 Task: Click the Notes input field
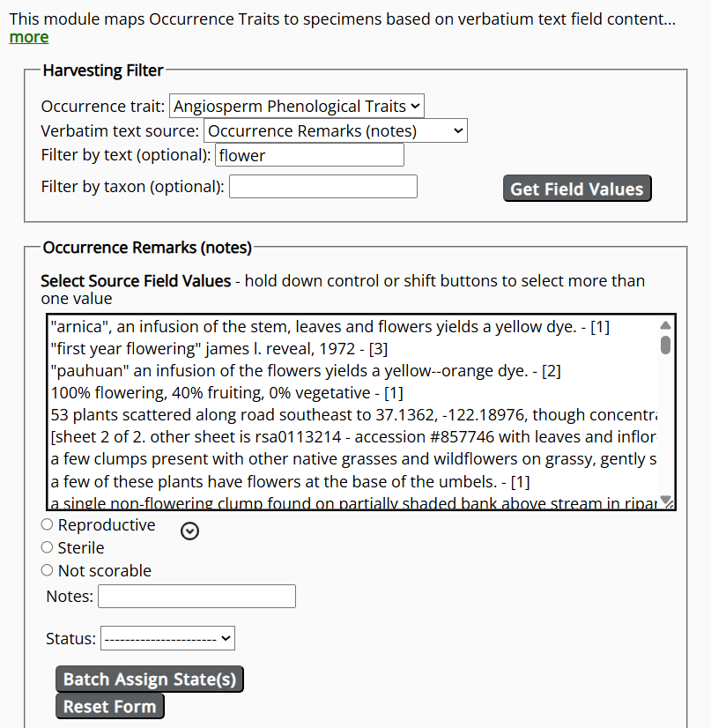[196, 596]
